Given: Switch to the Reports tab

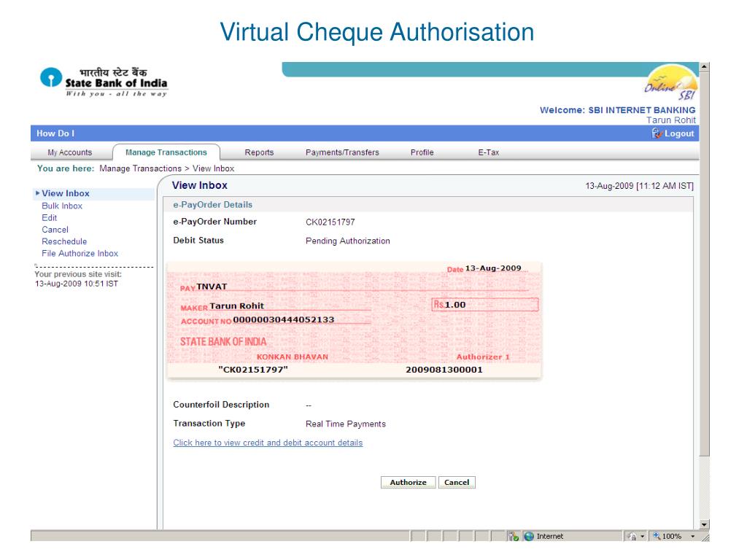Looking at the screenshot, I should point(259,152).
